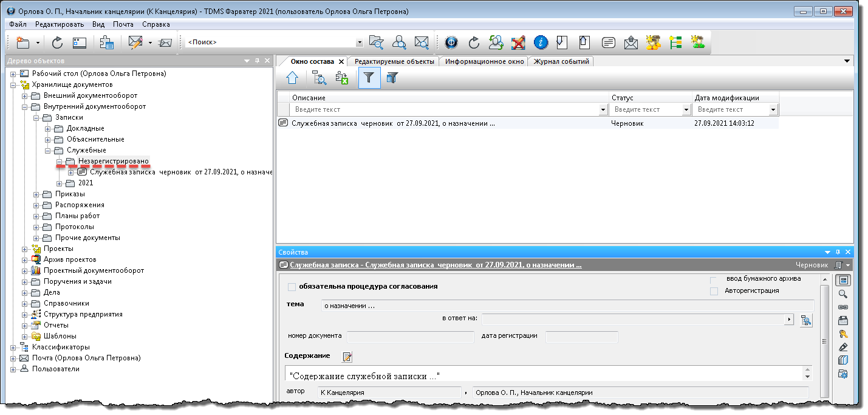Check the ввод бумажного архива checkbox

click(x=714, y=280)
